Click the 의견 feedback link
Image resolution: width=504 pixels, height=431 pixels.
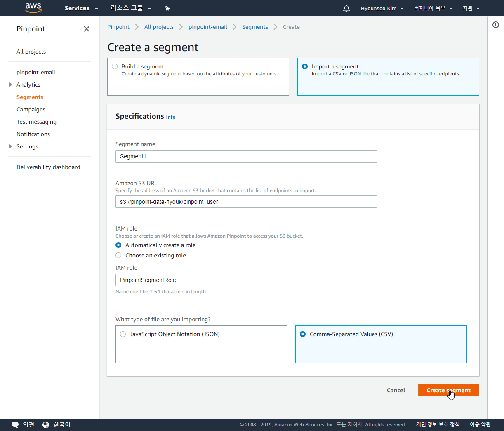[28, 425]
